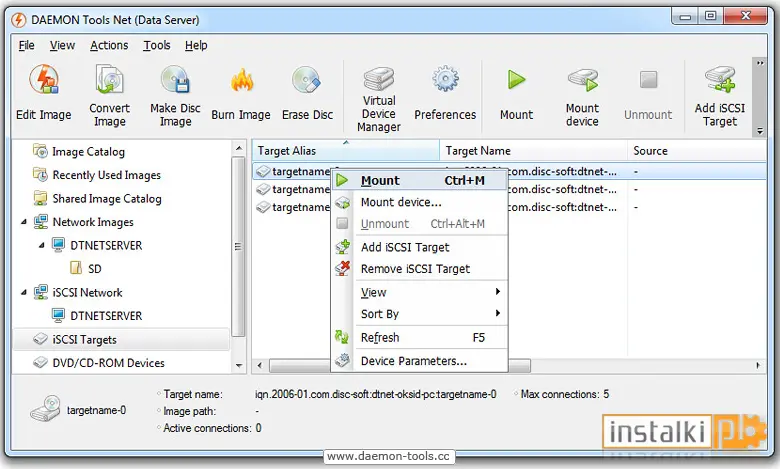
Task: Click the Refresh icon in context menu
Action: tap(342, 337)
